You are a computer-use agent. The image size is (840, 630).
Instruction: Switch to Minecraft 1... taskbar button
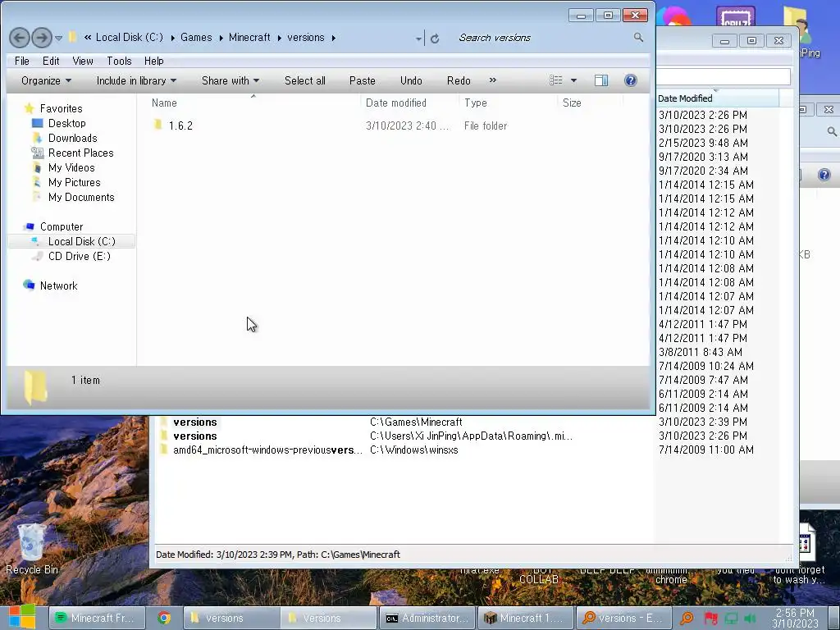point(525,619)
